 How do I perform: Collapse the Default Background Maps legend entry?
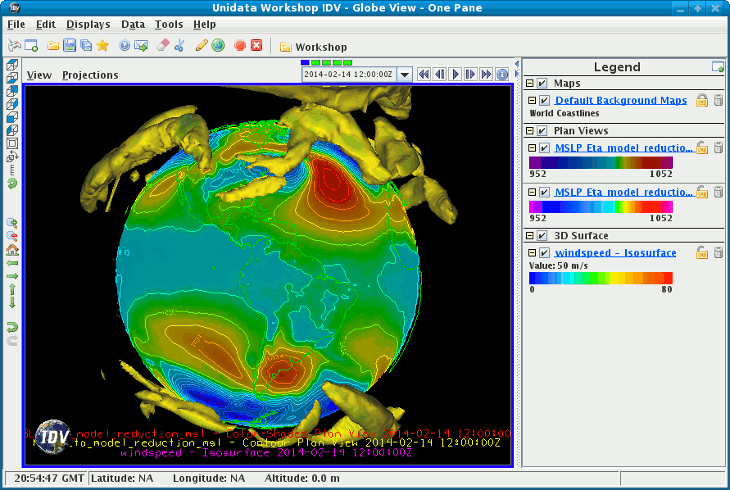(532, 100)
